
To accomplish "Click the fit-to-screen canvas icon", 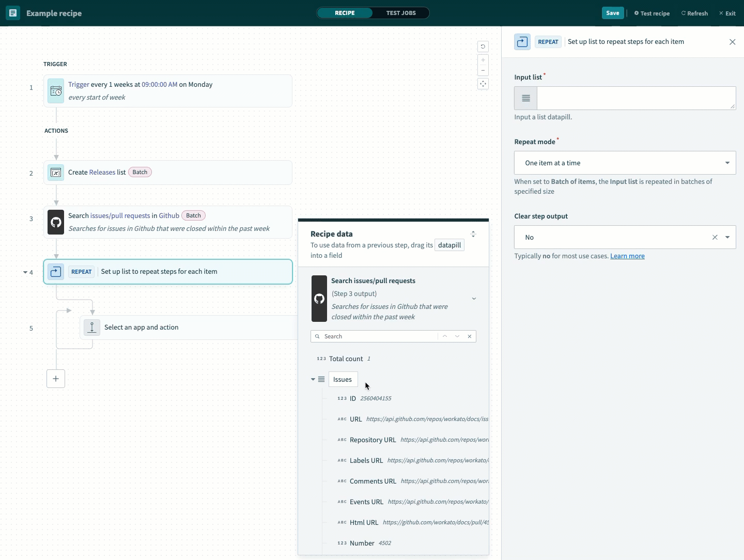I will 483,84.
